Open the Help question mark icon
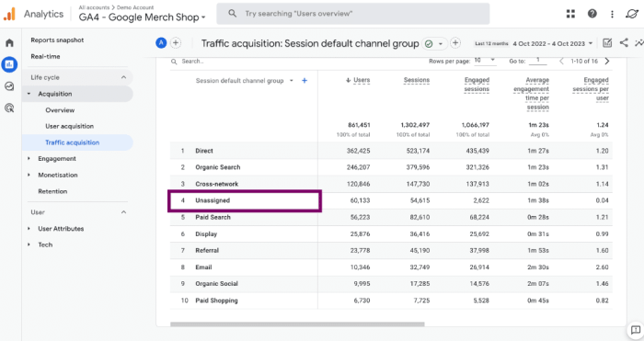 tap(592, 14)
